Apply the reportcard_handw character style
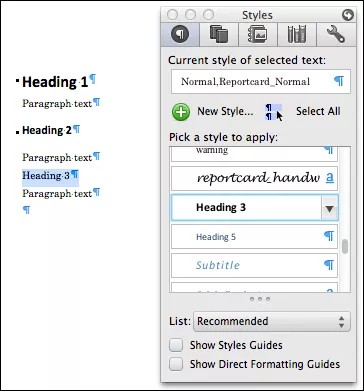The width and height of the screenshot is (364, 391). (254, 178)
